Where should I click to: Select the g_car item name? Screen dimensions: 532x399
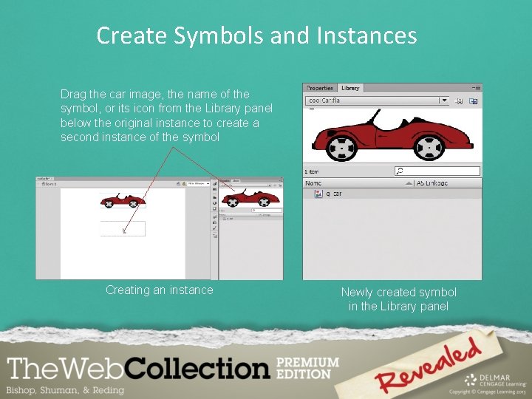333,194
